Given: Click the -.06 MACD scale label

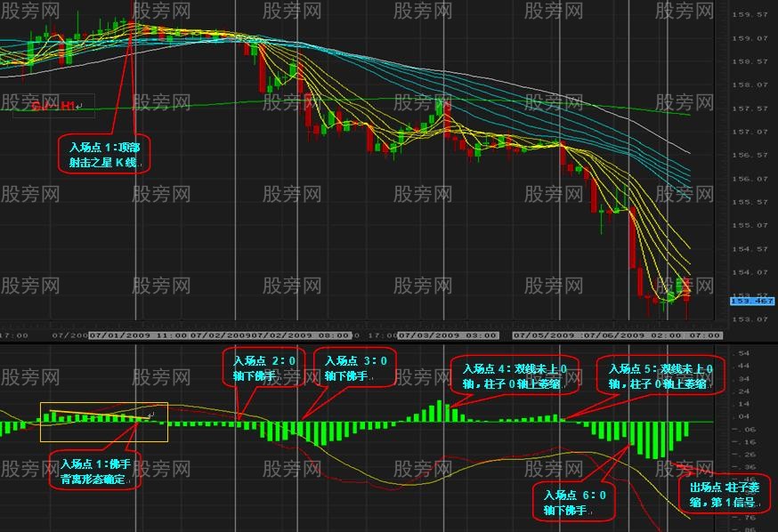Looking at the screenshot, I should (743, 430).
